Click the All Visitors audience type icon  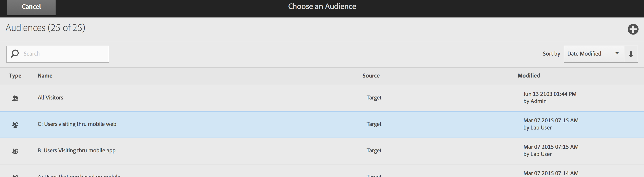click(x=15, y=98)
